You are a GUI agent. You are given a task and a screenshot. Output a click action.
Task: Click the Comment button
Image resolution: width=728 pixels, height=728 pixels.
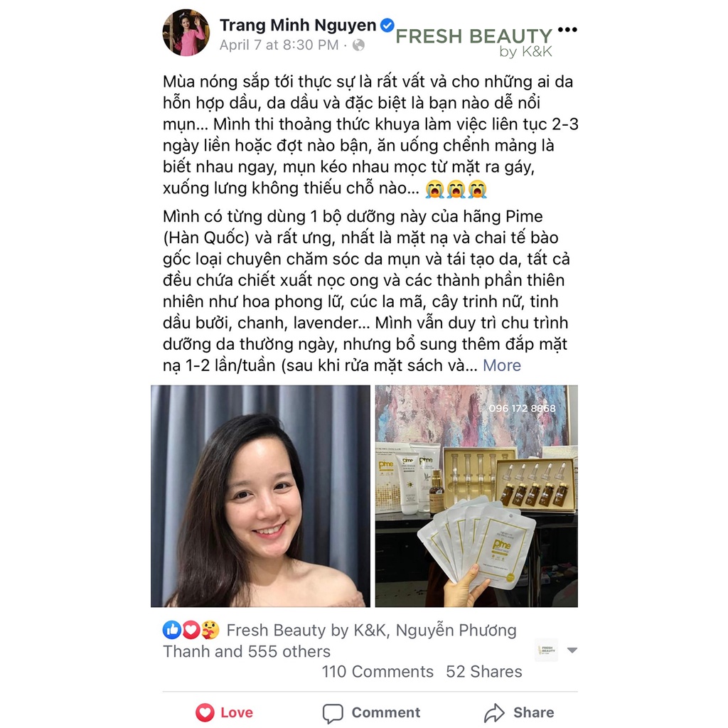pyautogui.click(x=371, y=712)
